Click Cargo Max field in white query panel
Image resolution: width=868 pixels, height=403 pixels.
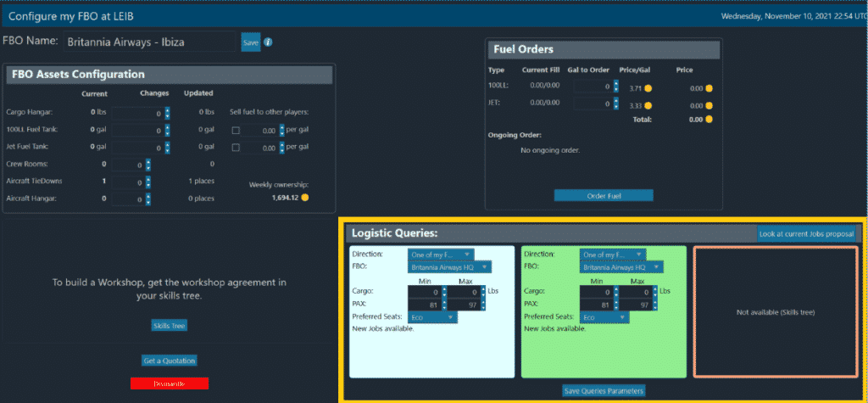(x=464, y=292)
